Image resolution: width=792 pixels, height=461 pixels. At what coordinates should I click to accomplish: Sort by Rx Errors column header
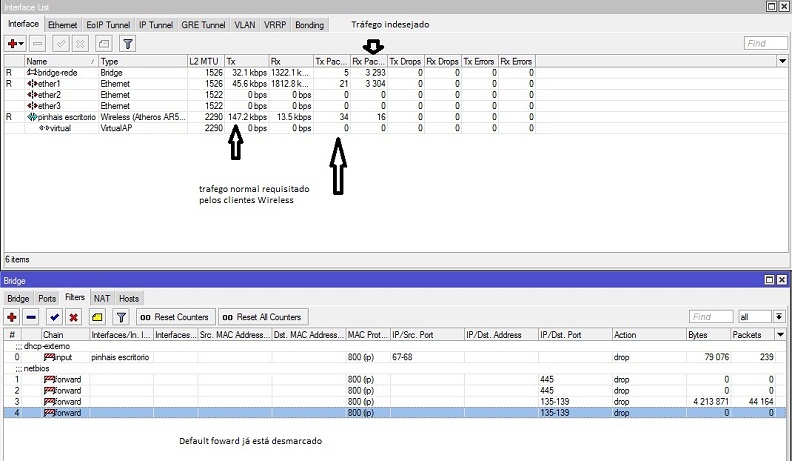click(517, 61)
